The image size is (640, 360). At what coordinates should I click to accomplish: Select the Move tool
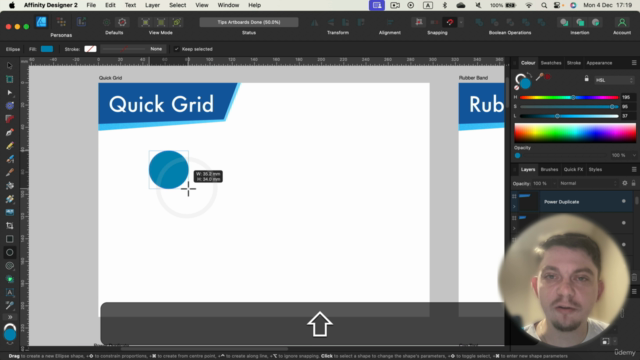(x=9, y=66)
